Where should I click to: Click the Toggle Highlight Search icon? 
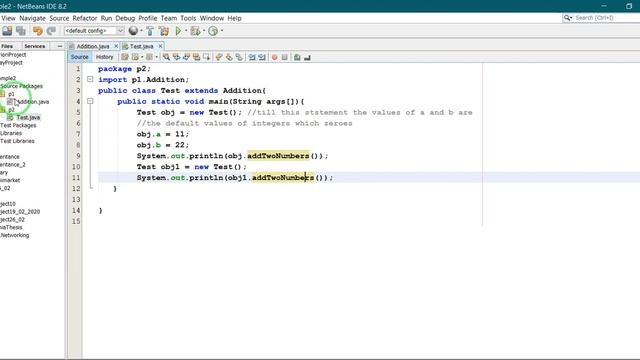[x=196, y=57]
